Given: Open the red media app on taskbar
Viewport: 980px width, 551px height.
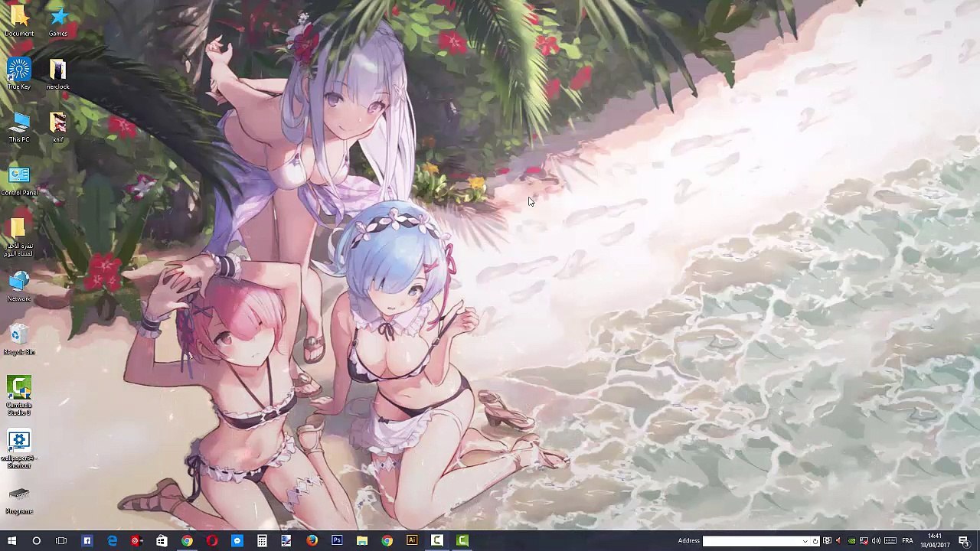Looking at the screenshot, I should click(136, 540).
